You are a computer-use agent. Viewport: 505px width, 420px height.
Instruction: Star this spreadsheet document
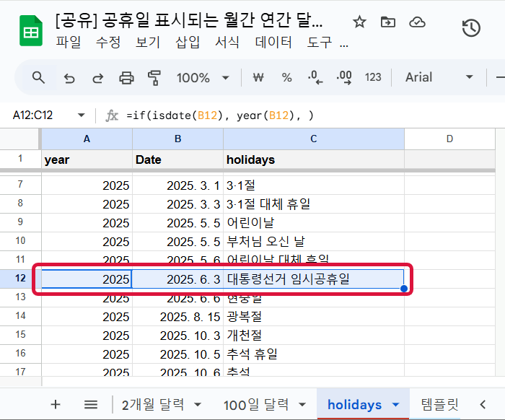coord(359,22)
